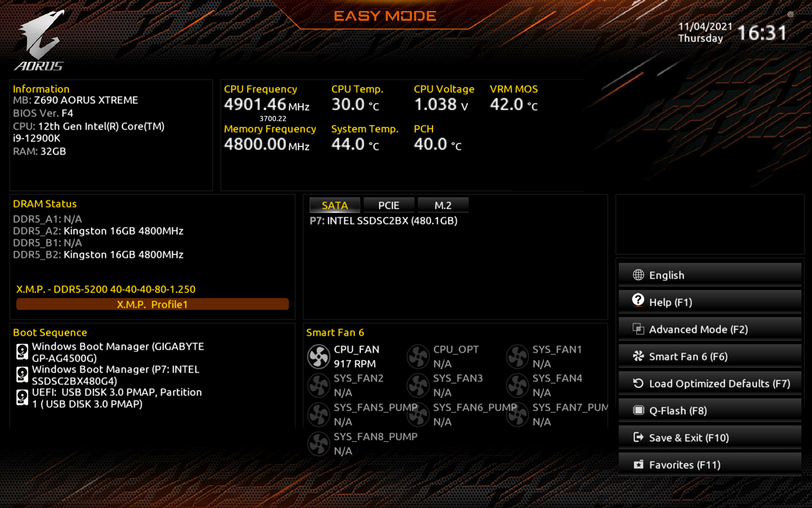Open Smart Fan 6 (F6) settings
The image size is (812, 508).
click(709, 356)
